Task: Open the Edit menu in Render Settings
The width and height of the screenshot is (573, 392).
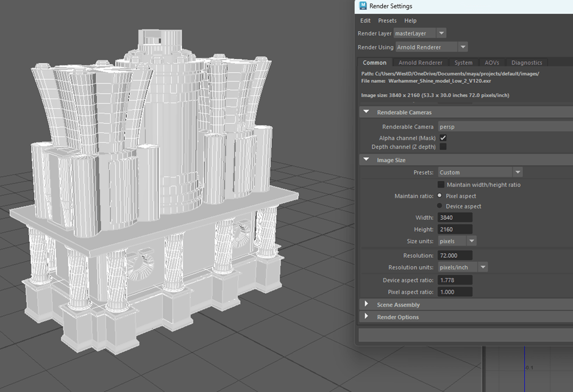Action: [365, 21]
